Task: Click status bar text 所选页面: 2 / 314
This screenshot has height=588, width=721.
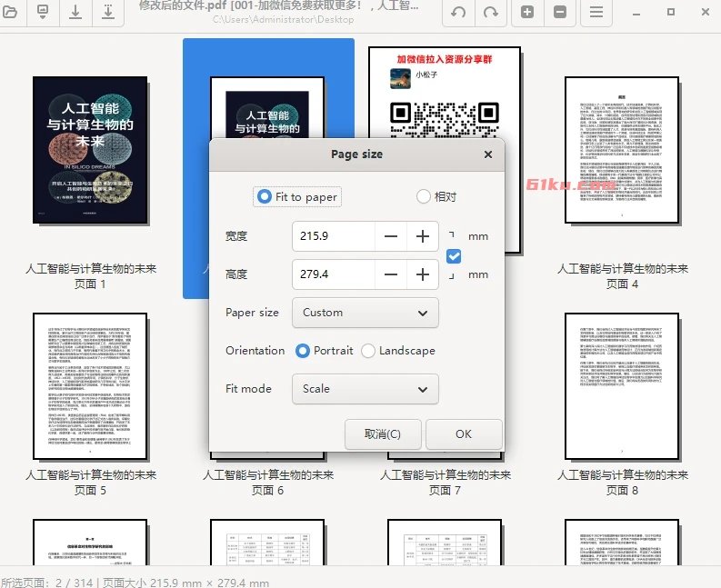Action: (46, 583)
